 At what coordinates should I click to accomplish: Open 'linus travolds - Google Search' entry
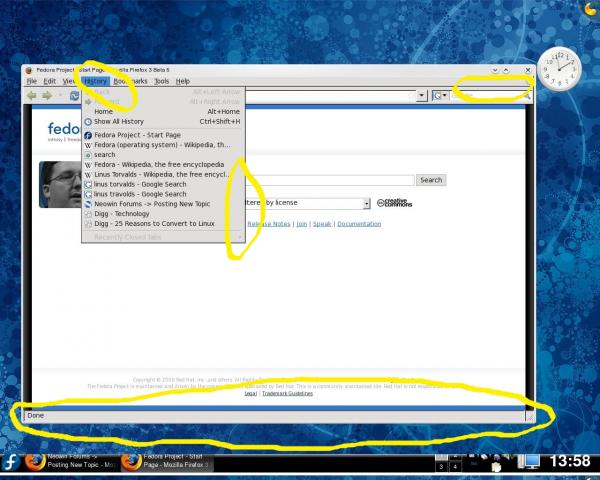(163, 194)
